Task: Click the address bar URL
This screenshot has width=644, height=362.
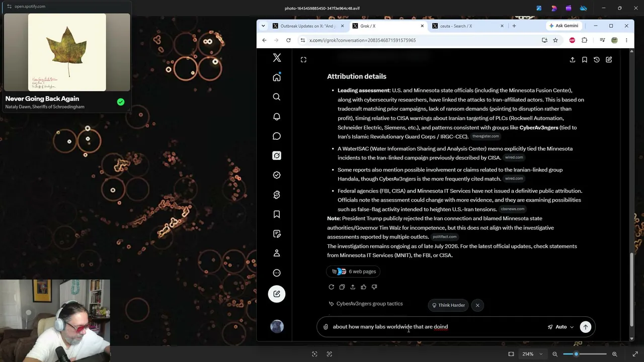Action: click(362, 40)
